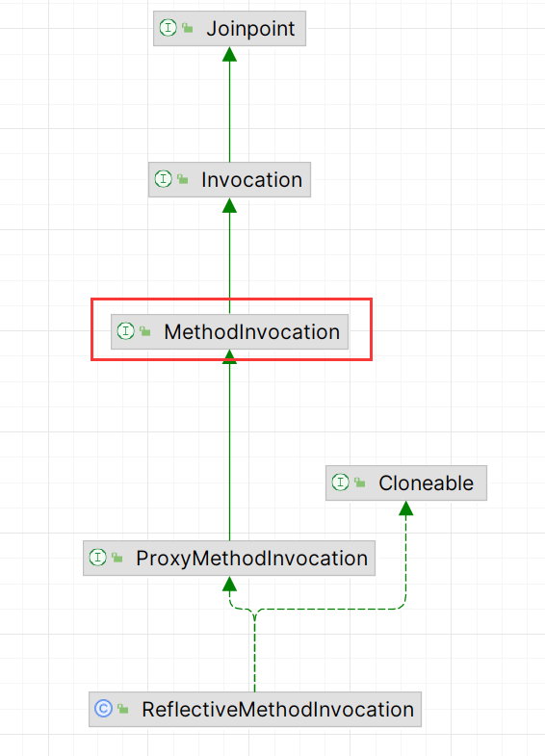The image size is (545, 756).
Task: Click the interface icon on Joinpoint node
Action: [169, 28]
